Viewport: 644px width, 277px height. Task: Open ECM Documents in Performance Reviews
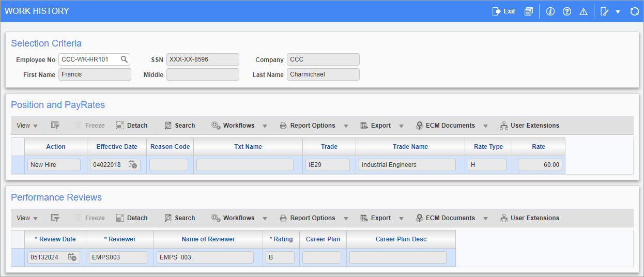(x=445, y=218)
